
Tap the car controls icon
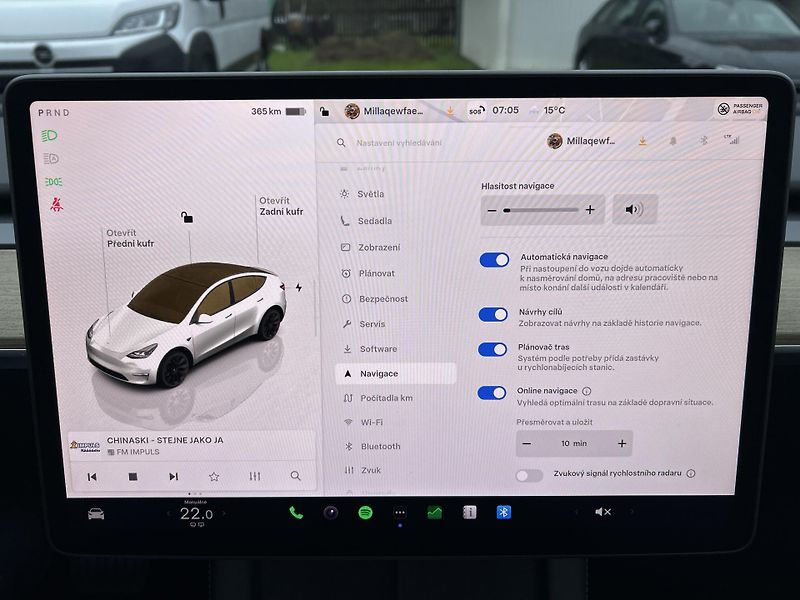point(96,514)
